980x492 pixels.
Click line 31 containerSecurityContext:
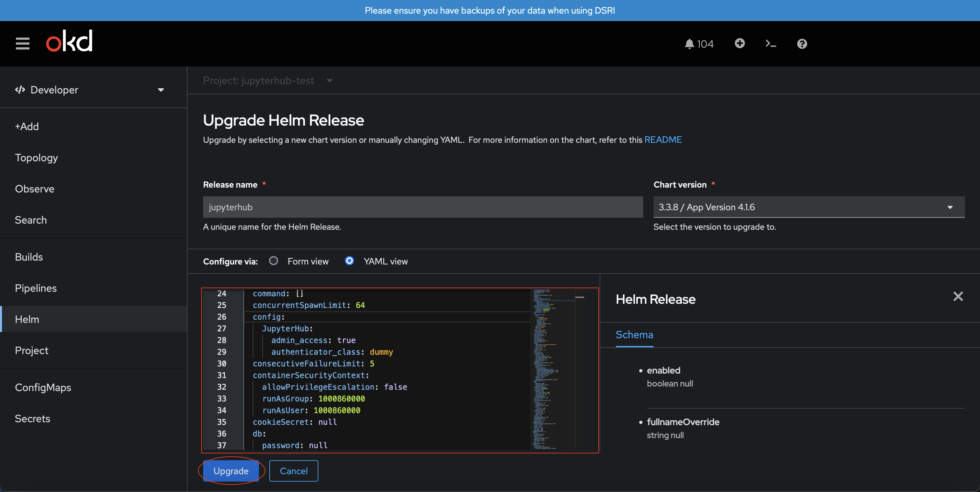point(311,375)
